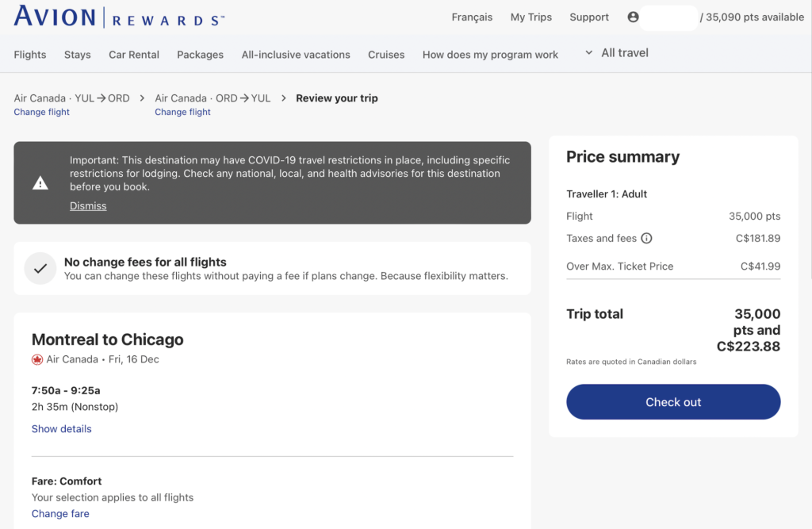Open the Stays tab

[x=78, y=55]
